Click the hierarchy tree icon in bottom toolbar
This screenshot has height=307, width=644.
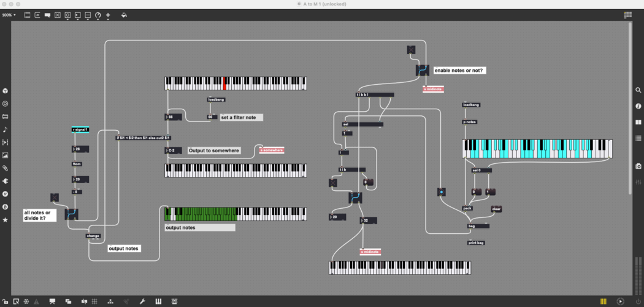[110, 301]
